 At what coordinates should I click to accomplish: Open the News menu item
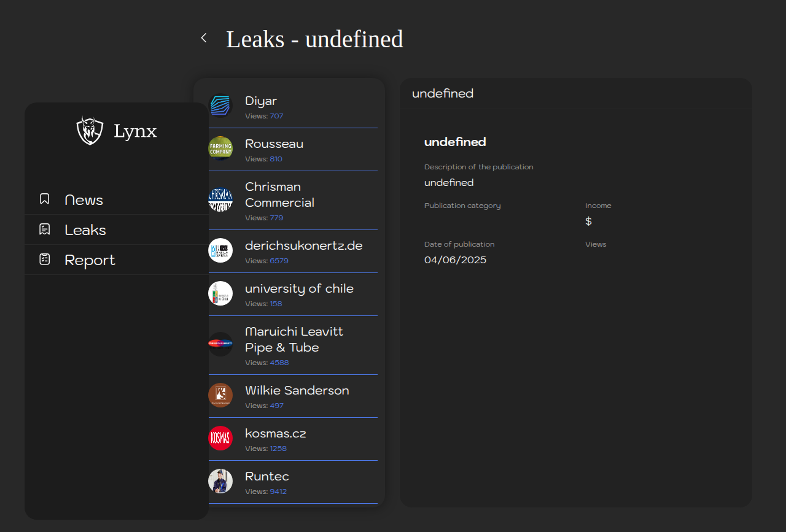(117, 199)
